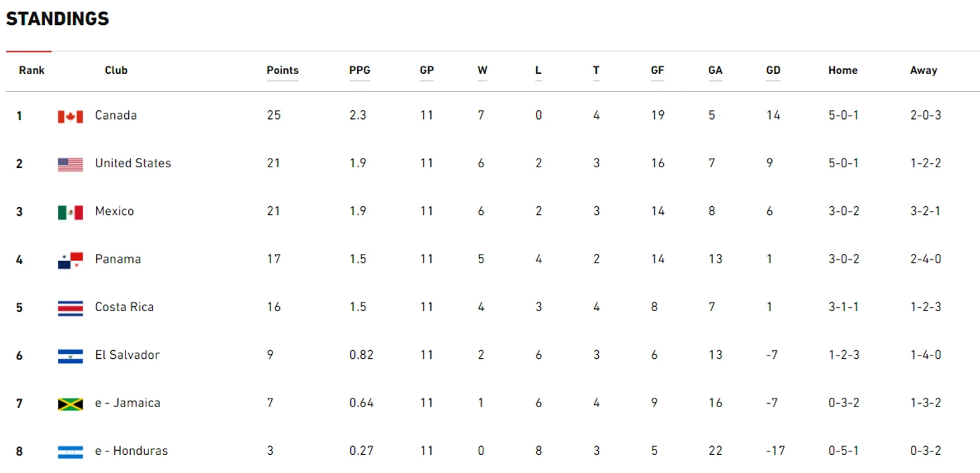Click the United States flag icon
Viewport: 980px width, 473px height.
point(70,165)
